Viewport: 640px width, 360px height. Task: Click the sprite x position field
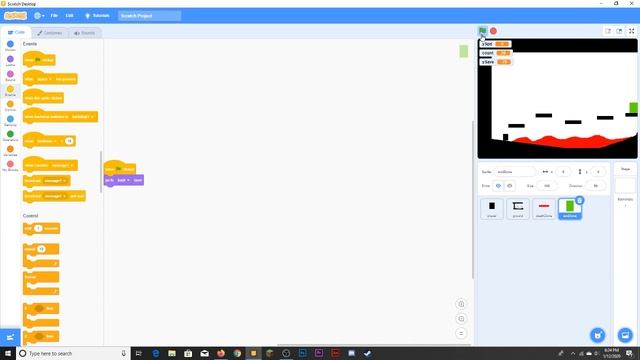(563, 172)
